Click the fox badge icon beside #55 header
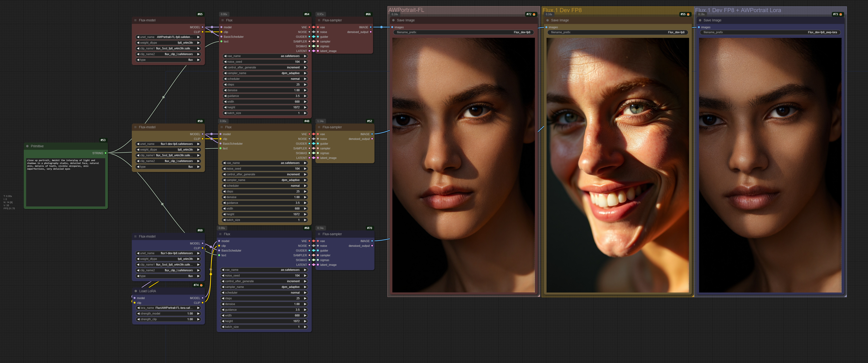The width and height of the screenshot is (868, 363). point(688,14)
